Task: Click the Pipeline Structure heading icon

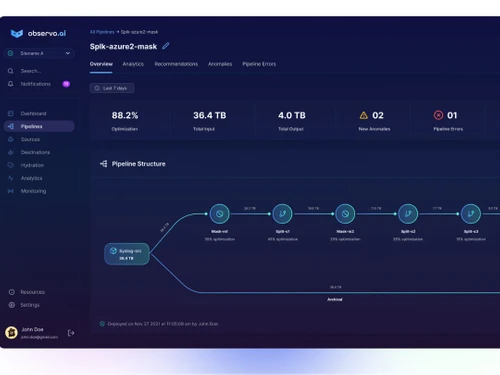Action: coord(104,164)
